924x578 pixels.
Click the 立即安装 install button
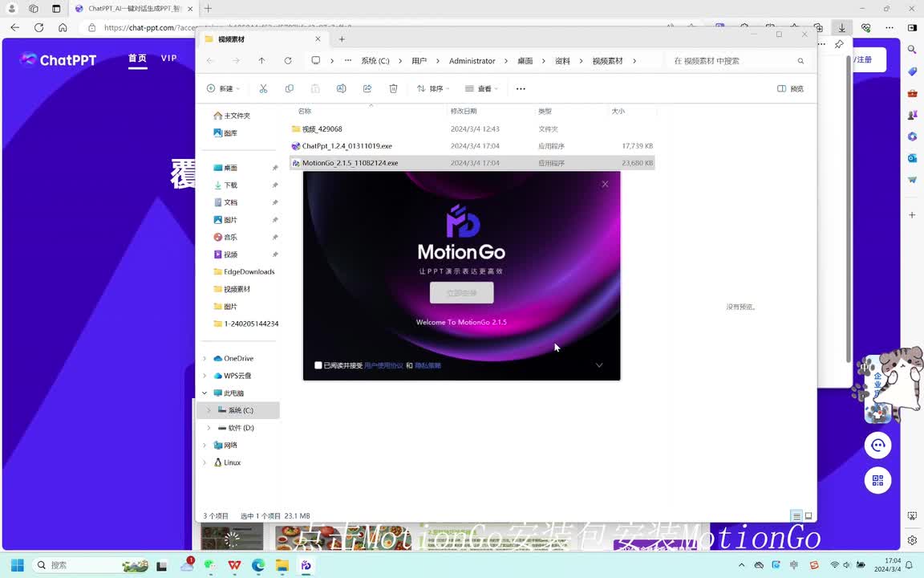click(461, 293)
